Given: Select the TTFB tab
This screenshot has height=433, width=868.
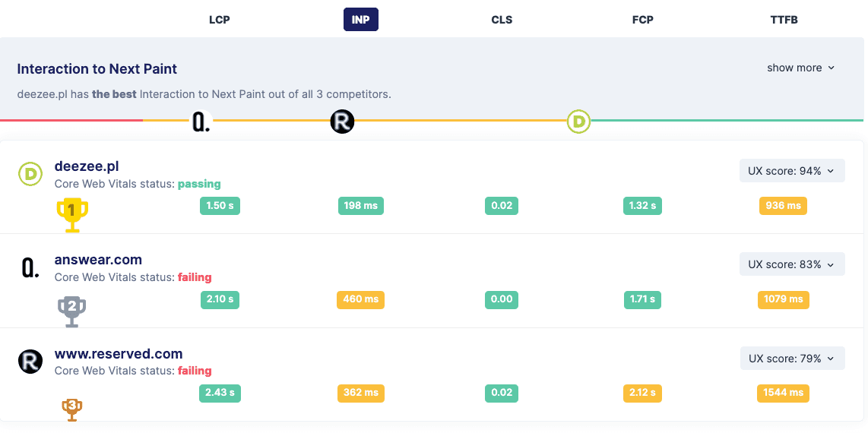Looking at the screenshot, I should tap(784, 20).
